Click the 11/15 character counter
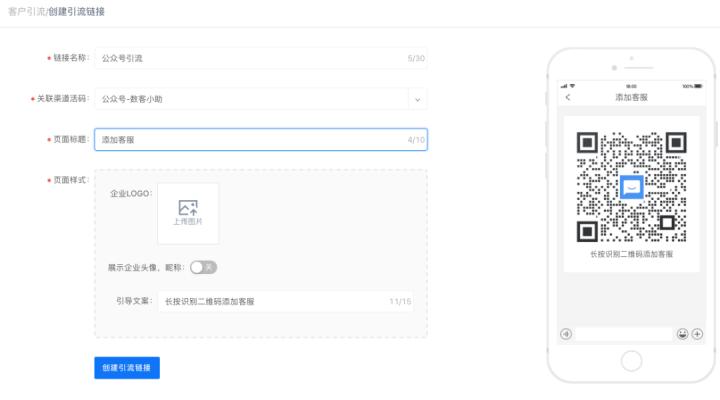This screenshot has width=720, height=400. 400,302
